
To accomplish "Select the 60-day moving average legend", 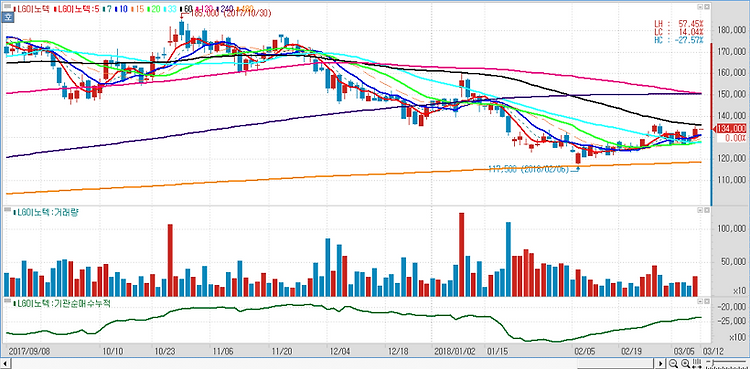I will click(187, 9).
